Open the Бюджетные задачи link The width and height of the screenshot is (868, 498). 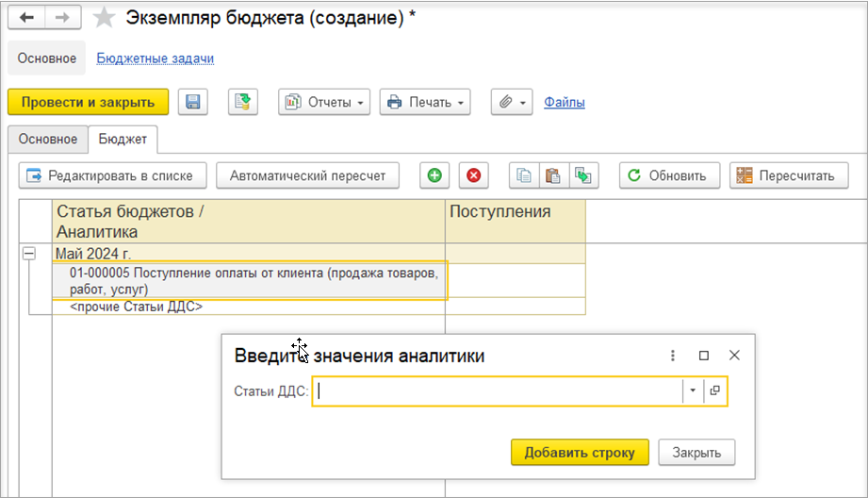click(156, 58)
